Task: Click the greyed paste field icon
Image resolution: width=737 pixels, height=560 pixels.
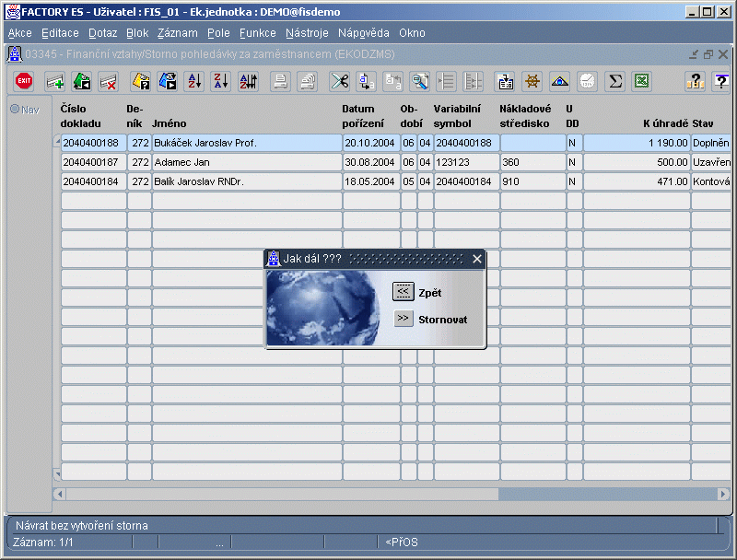Action: [393, 81]
